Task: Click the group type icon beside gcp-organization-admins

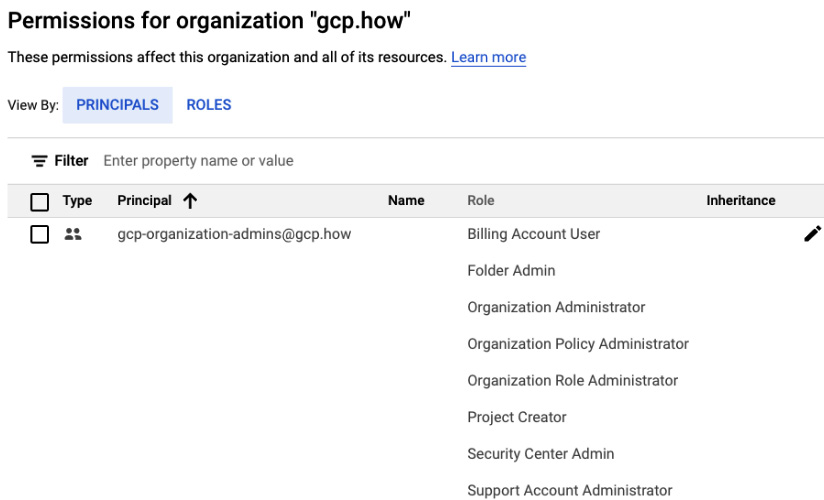Action: click(x=73, y=234)
